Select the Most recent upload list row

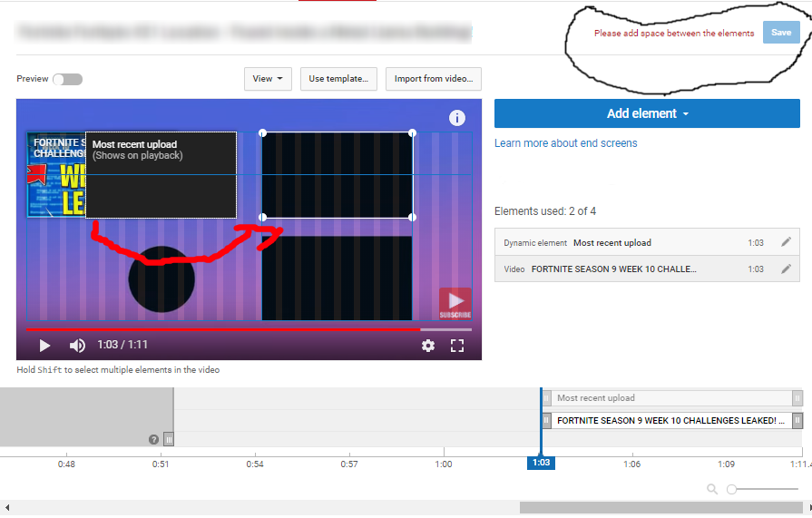pos(647,242)
